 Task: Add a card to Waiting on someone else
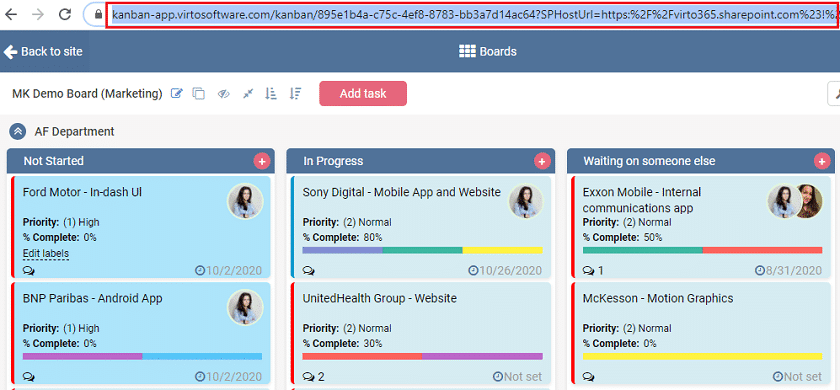[822, 161]
